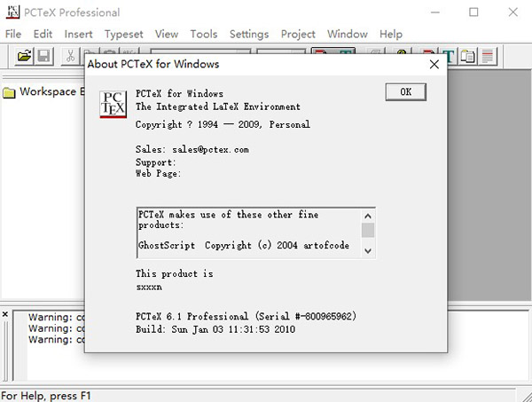Click the overlapping pages toolbar icon
Image resolution: width=532 pixels, height=402 pixels.
(x=467, y=56)
